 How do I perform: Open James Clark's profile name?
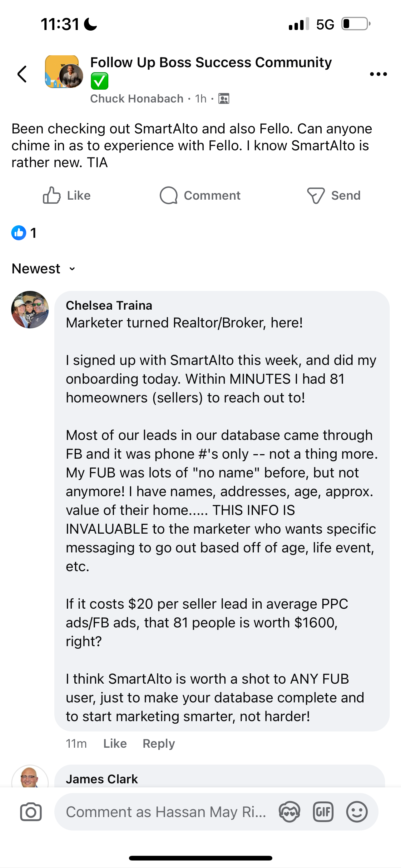pos(102,779)
